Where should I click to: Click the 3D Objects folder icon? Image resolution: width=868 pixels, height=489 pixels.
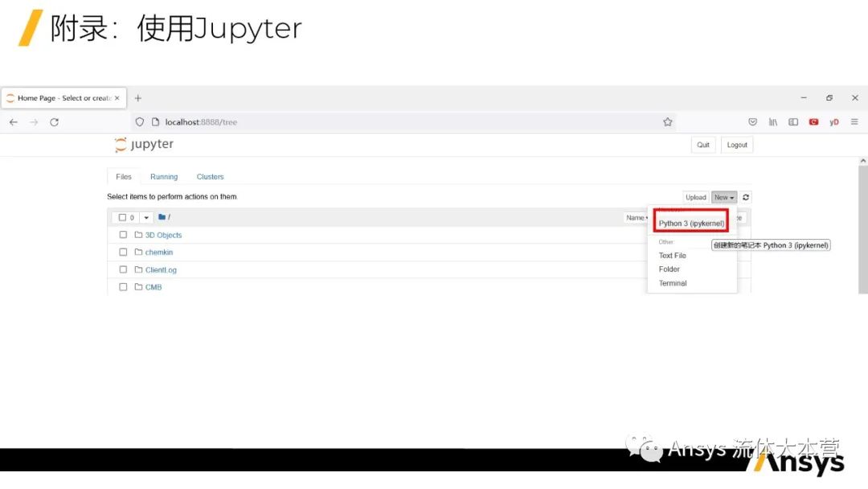coord(138,235)
